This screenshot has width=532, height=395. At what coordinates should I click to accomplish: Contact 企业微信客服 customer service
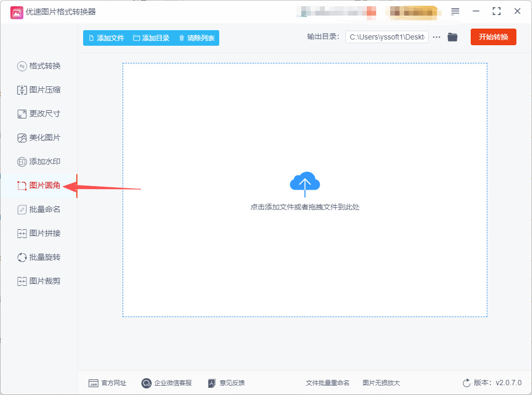[167, 383]
